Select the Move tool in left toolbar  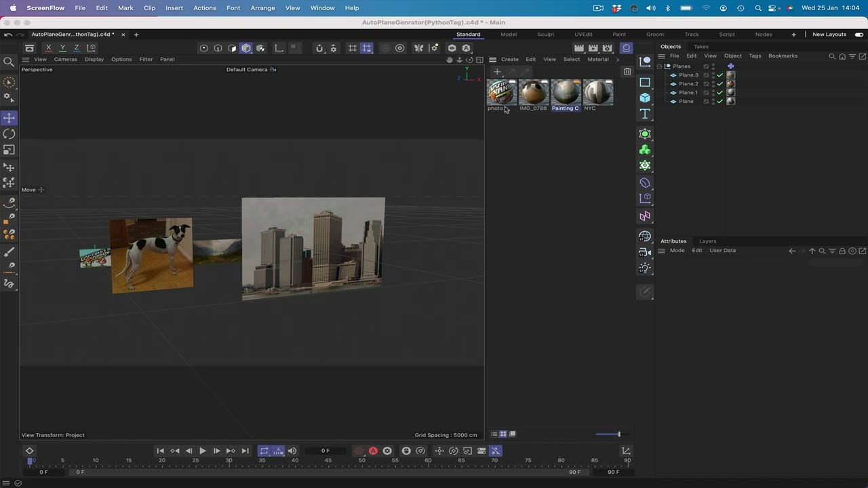tap(9, 118)
